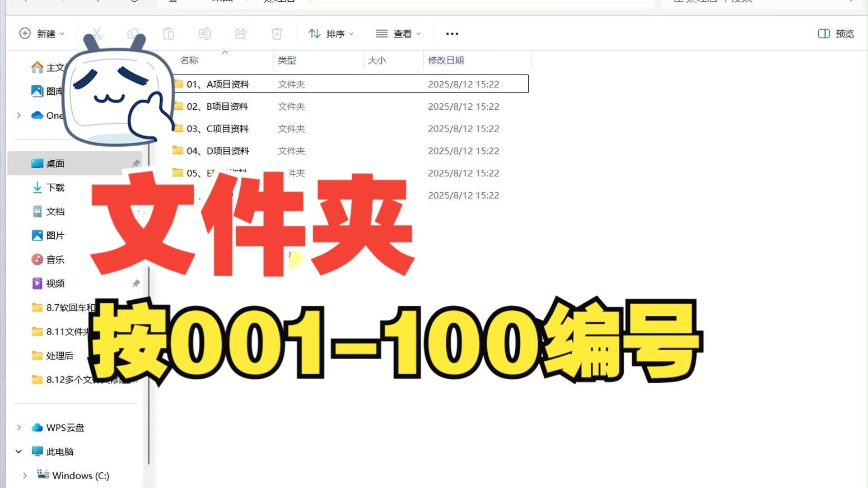This screenshot has width=868, height=488.
Task: Toggle the pin on 桌面 in sidebar
Action: coord(136,163)
